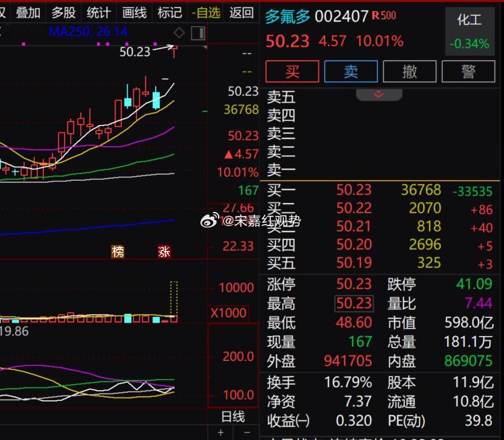
Task: Click the 收益(一) value 0.320
Action: pos(354,420)
